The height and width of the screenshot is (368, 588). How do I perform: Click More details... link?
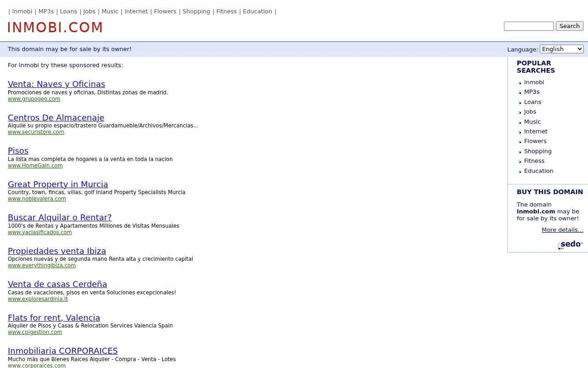(562, 230)
